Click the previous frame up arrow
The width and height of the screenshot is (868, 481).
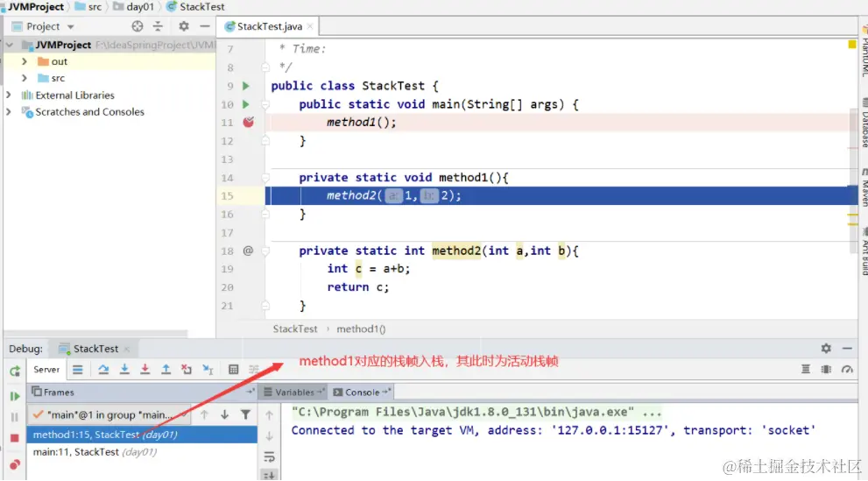tap(204, 414)
